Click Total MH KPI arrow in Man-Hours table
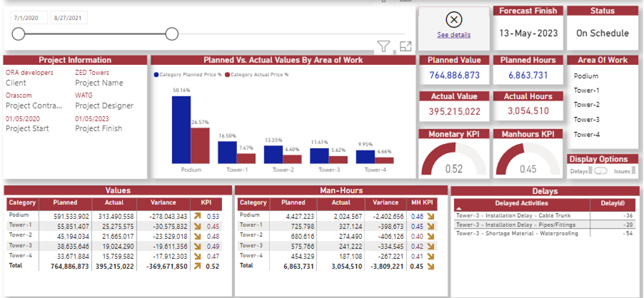Screen dimensions: 644x298 click(431, 267)
